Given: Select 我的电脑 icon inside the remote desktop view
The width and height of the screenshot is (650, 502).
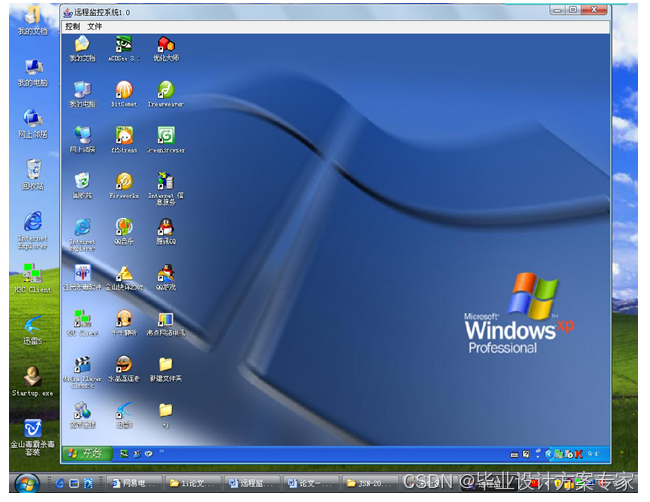Looking at the screenshot, I should (x=82, y=95).
